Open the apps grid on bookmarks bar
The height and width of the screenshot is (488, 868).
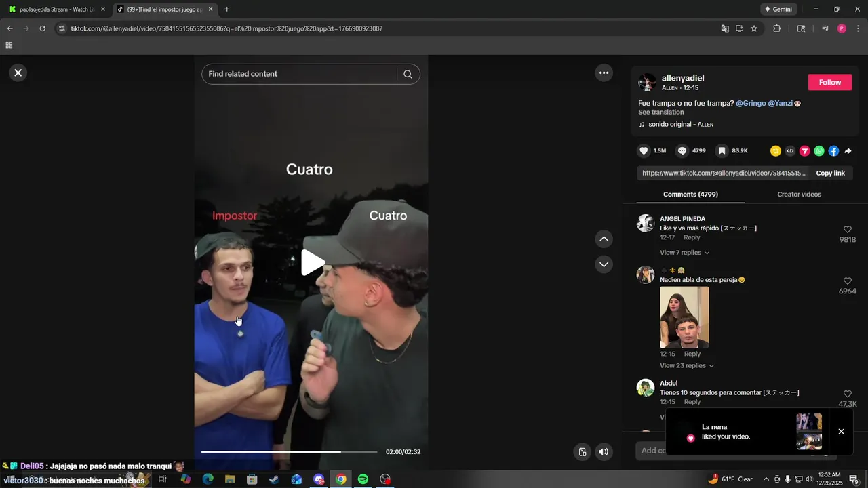click(9, 45)
